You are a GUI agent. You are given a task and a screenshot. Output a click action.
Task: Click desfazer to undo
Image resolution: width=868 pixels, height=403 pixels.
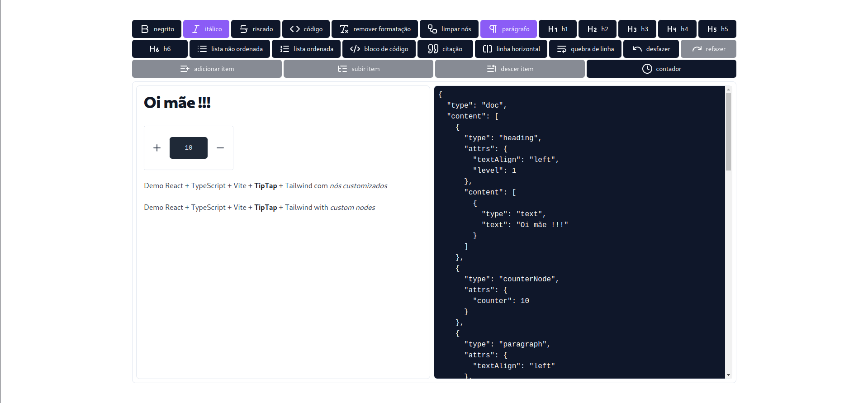tap(651, 49)
